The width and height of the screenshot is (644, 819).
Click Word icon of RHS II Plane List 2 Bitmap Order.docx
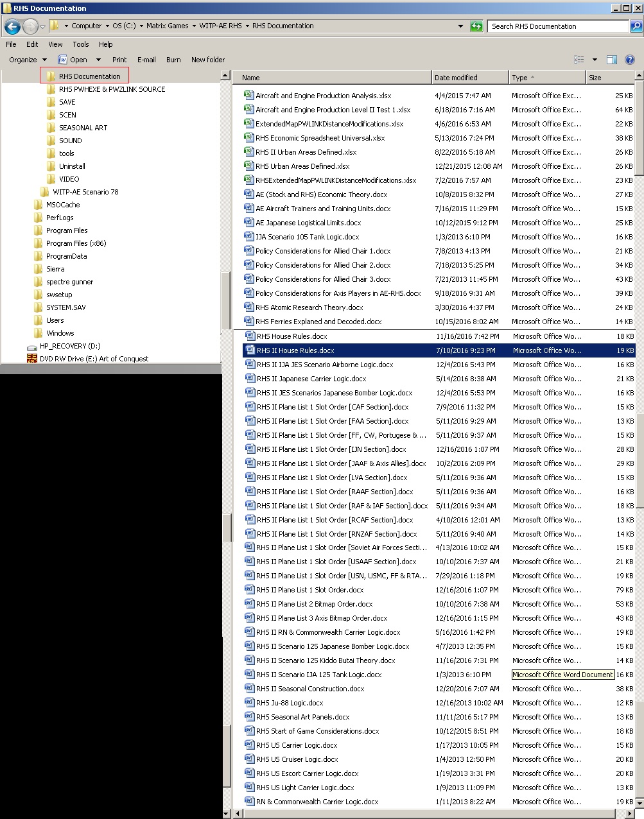[x=249, y=603]
